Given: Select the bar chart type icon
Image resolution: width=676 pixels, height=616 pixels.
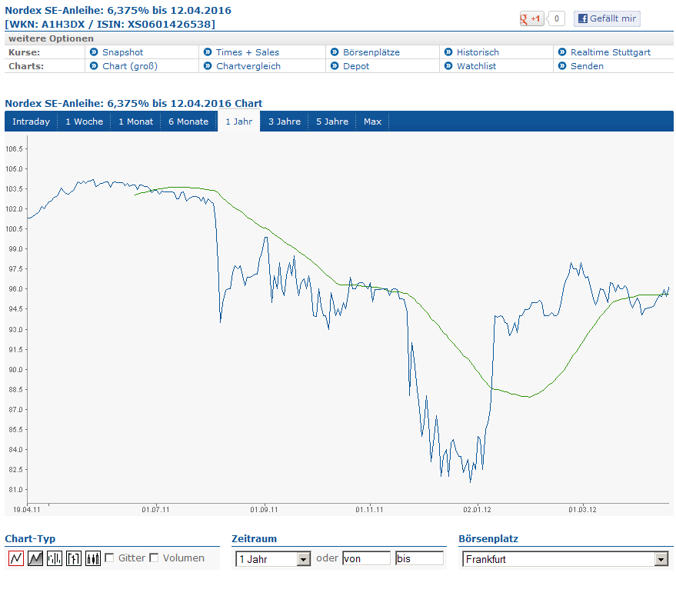Looking at the screenshot, I should 55,558.
